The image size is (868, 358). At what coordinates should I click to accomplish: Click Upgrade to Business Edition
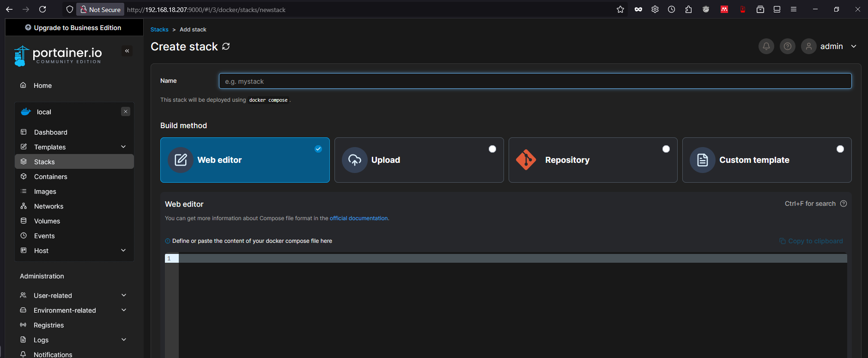click(x=74, y=28)
